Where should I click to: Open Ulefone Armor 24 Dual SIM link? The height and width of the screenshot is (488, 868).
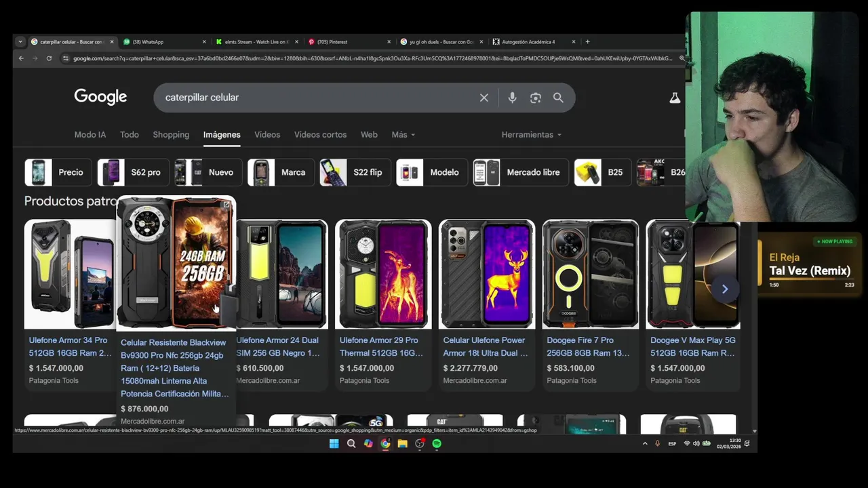(278, 346)
